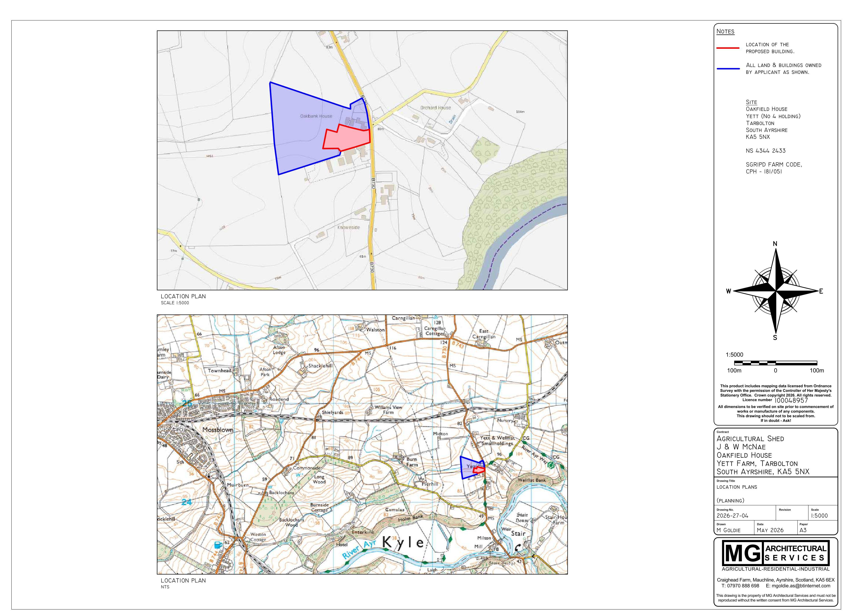Click 'Yett & Wellflat Smallholdings' label
This screenshot has width=868, height=614.
[x=498, y=441]
